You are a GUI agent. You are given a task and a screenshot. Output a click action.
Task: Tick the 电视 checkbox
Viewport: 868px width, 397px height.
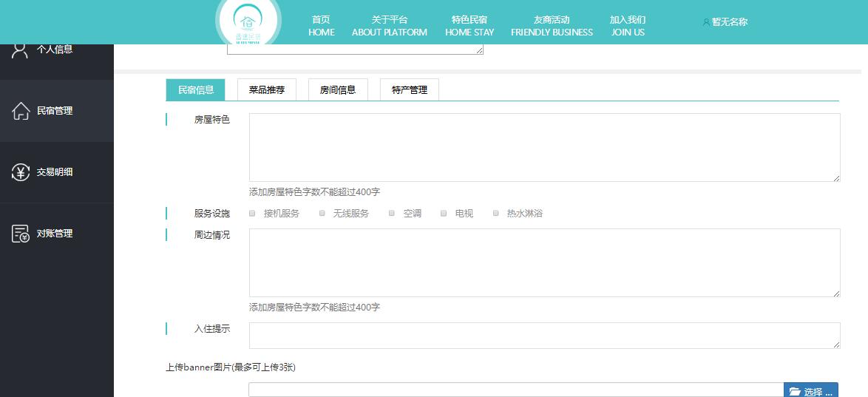pos(444,214)
